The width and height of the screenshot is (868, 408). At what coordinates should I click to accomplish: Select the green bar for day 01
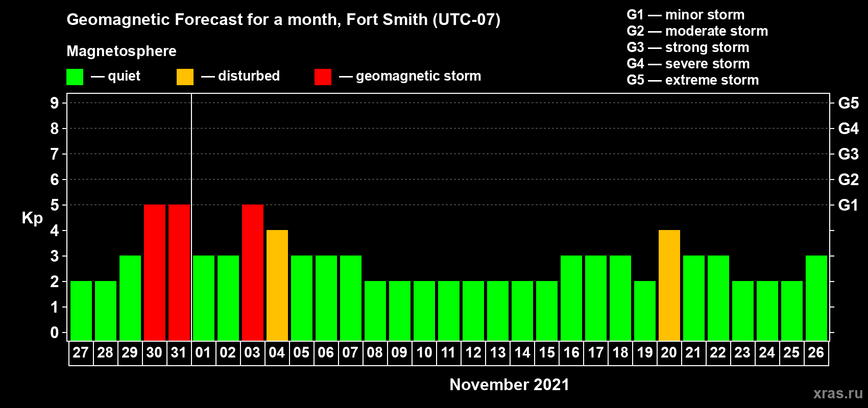point(204,298)
